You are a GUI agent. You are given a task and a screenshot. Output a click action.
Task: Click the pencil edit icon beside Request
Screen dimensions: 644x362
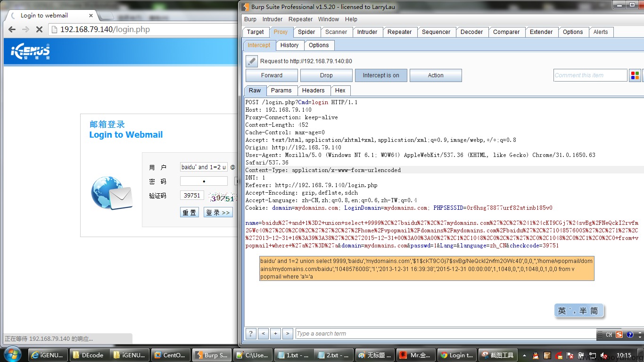pos(252,61)
